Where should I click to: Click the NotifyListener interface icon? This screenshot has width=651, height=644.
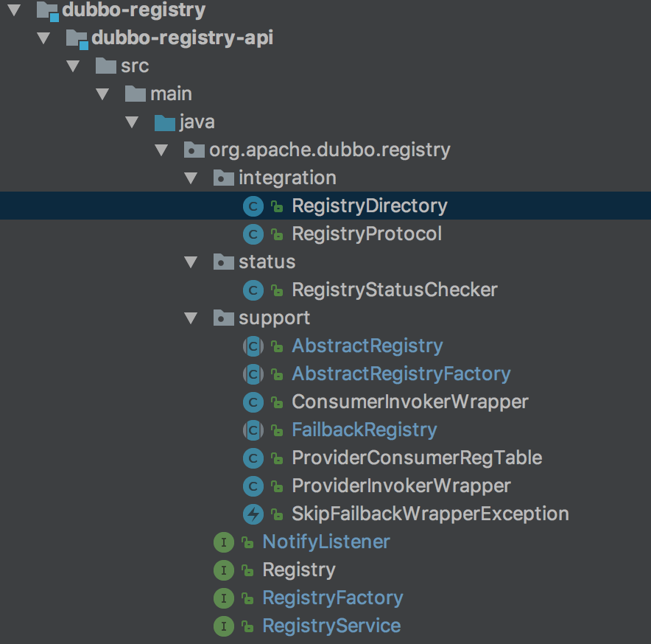click(x=224, y=542)
